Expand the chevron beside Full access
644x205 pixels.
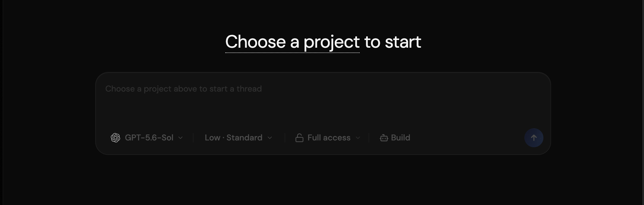[x=358, y=138]
